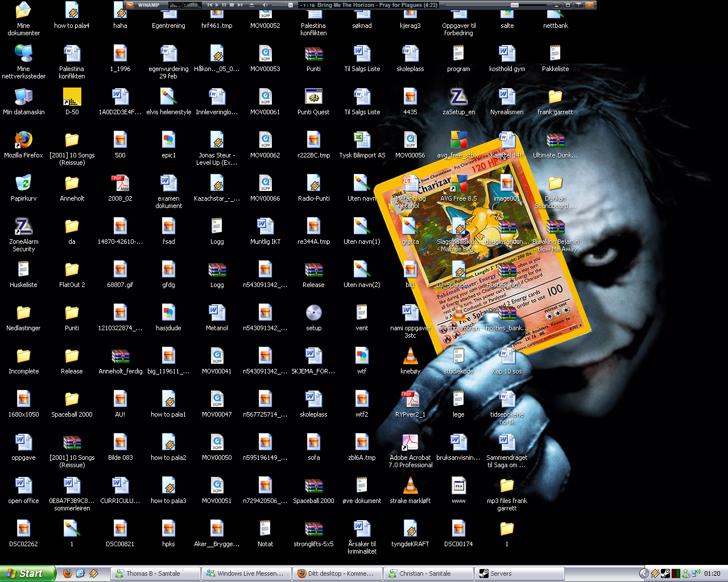Select the Breaking Benjamin archive icon

[555, 235]
